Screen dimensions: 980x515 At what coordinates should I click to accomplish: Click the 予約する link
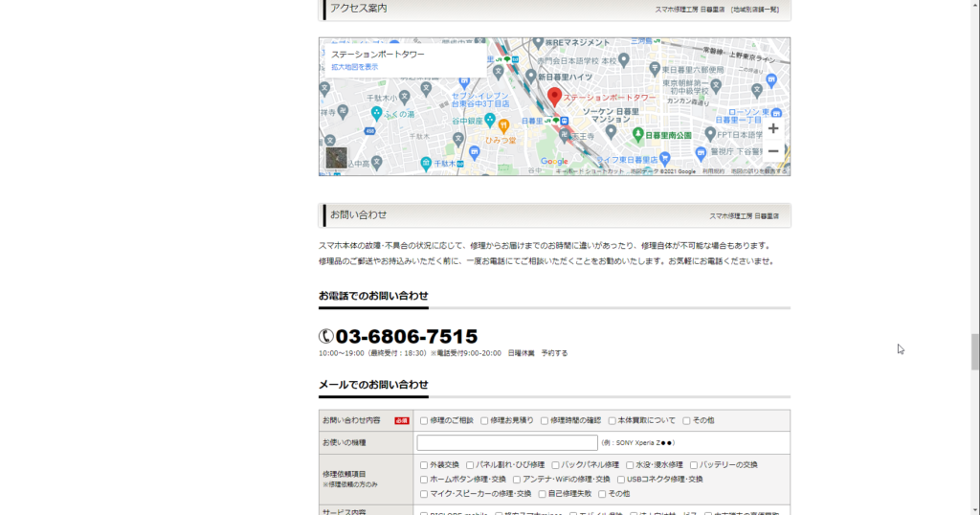pos(554,353)
